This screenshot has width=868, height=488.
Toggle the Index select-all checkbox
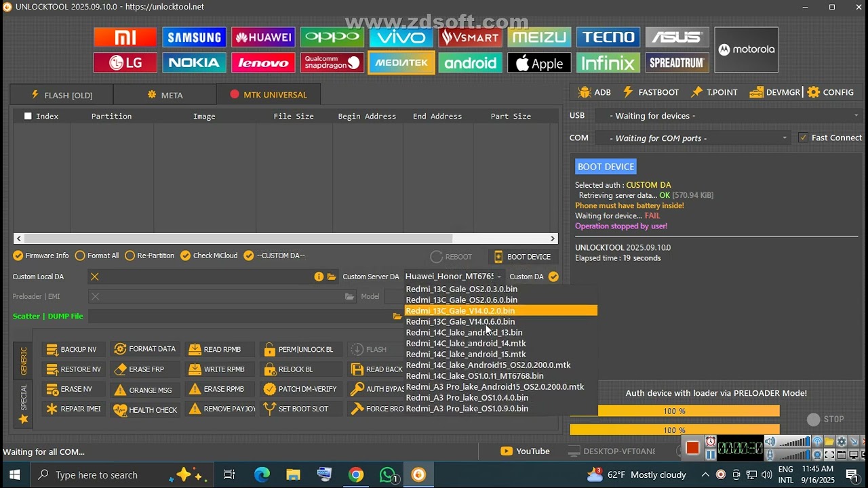(x=28, y=116)
